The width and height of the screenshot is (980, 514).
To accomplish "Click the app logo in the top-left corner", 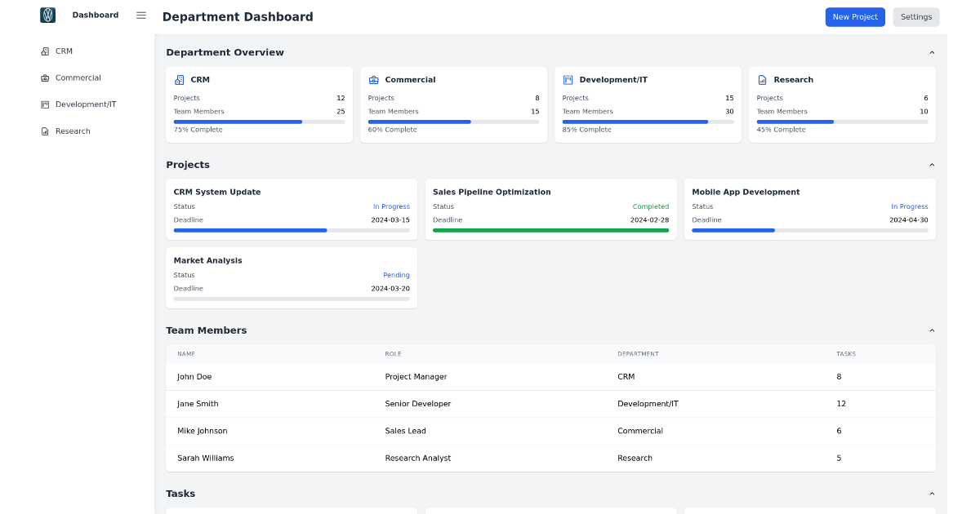I will (x=47, y=15).
